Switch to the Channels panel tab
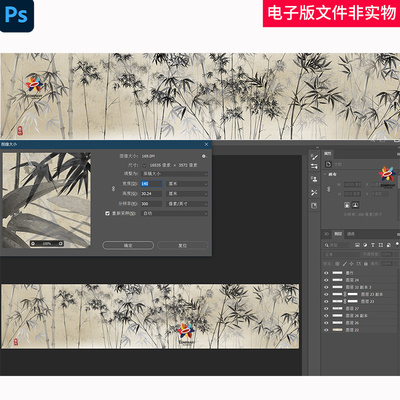Screen dimensions: 400x400 351,234
